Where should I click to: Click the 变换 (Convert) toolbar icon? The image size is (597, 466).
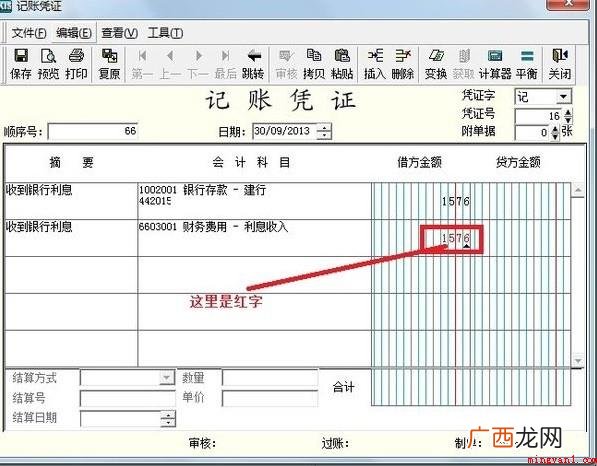436,64
